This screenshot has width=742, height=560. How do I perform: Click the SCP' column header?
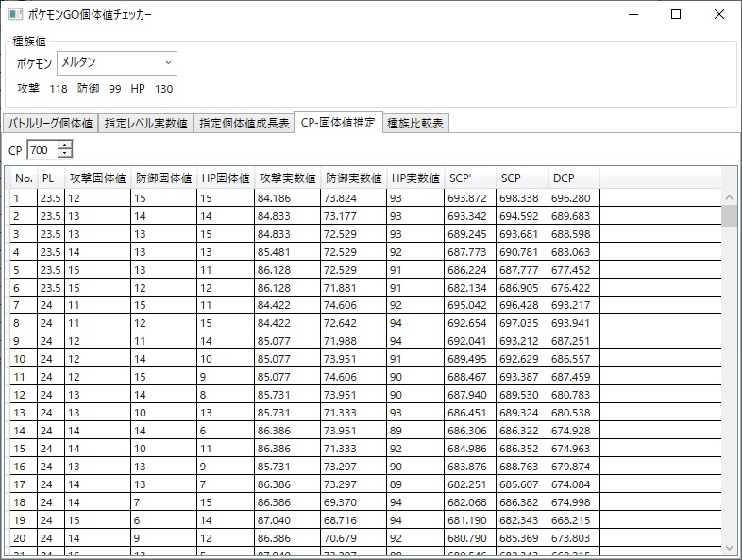470,178
